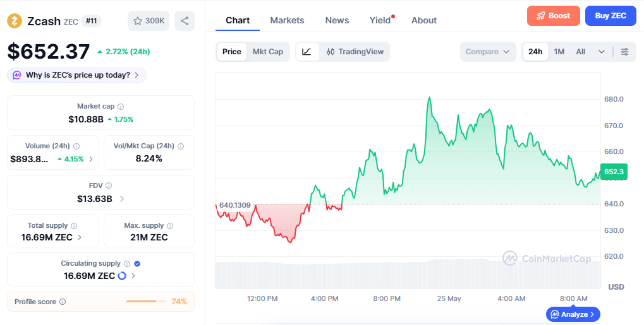Click the Profile score progress bar

point(146,302)
